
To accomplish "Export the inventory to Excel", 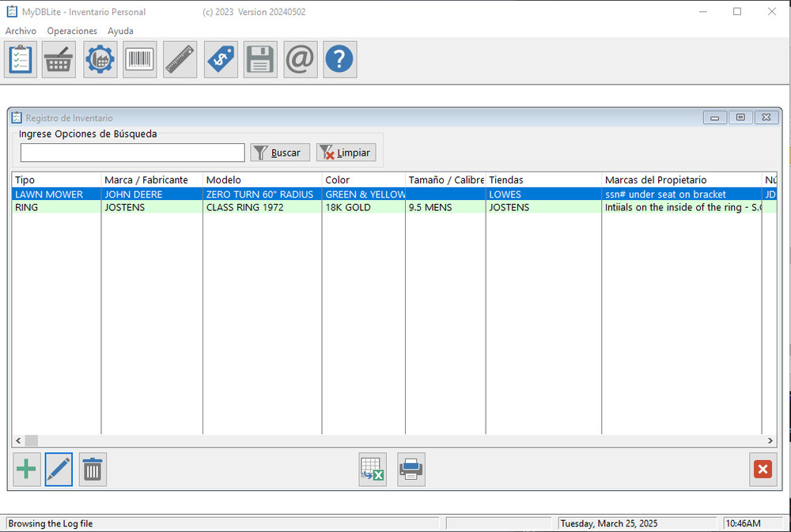I will pyautogui.click(x=372, y=469).
